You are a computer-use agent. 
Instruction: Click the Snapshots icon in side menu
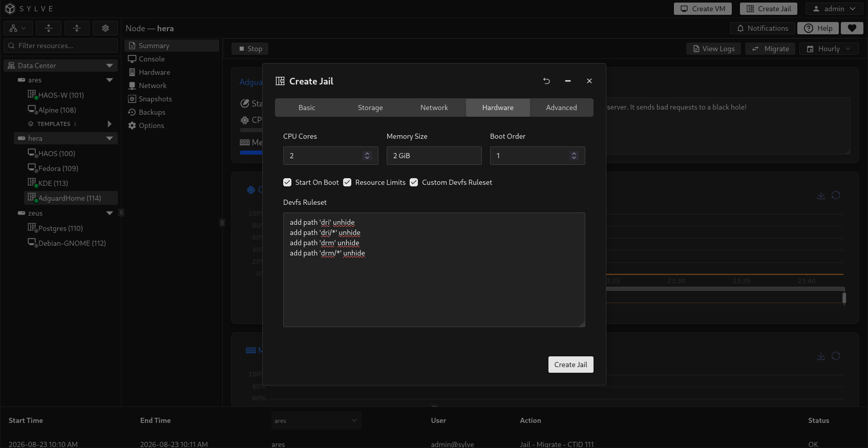tap(132, 99)
